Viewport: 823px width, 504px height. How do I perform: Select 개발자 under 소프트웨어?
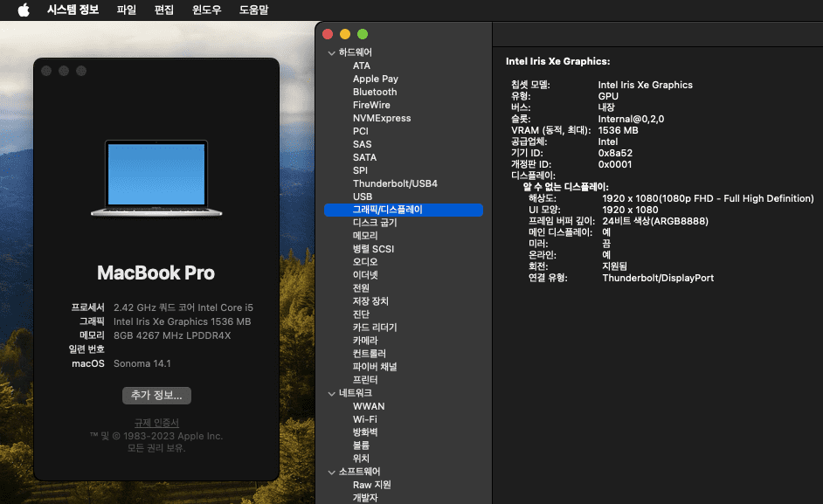click(x=365, y=498)
